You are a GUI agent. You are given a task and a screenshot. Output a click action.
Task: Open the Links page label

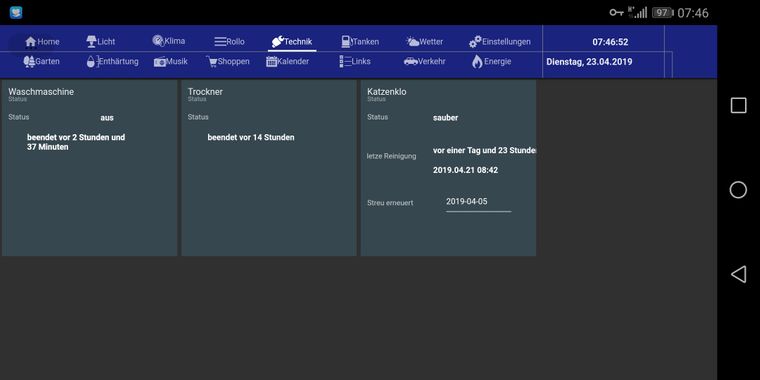(361, 62)
